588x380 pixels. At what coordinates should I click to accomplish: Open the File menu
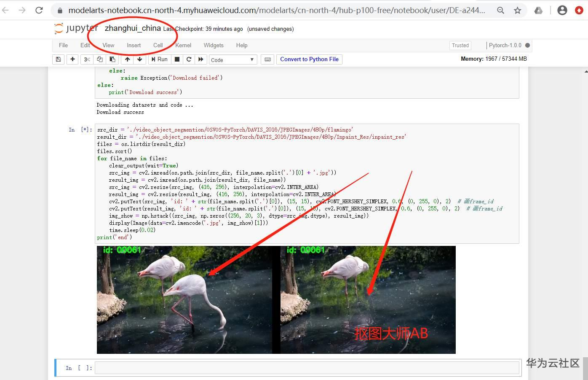[x=63, y=45]
